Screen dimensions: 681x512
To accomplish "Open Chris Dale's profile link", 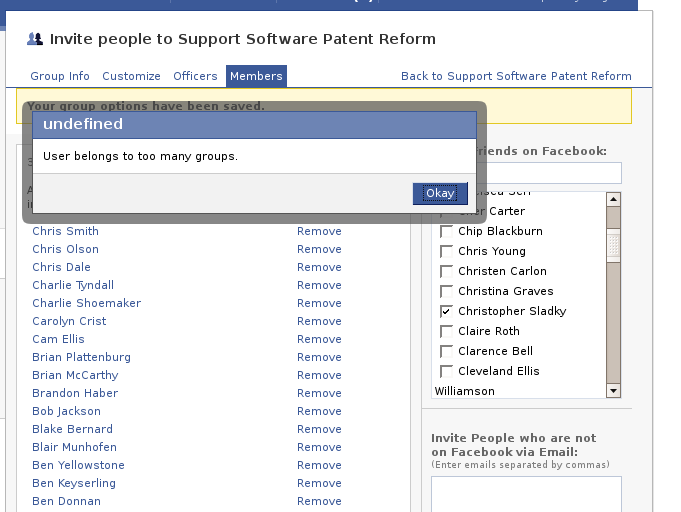I will click(61, 267).
